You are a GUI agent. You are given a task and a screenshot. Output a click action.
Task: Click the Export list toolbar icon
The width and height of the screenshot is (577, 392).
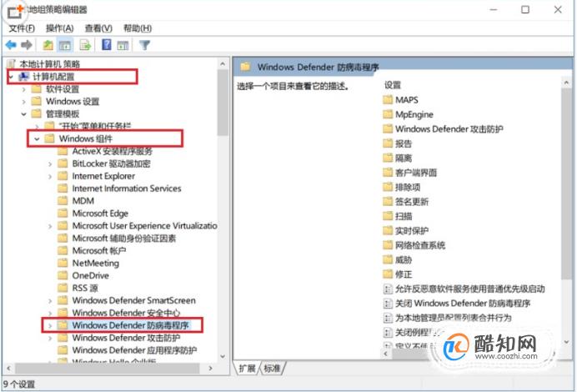[x=85, y=45]
